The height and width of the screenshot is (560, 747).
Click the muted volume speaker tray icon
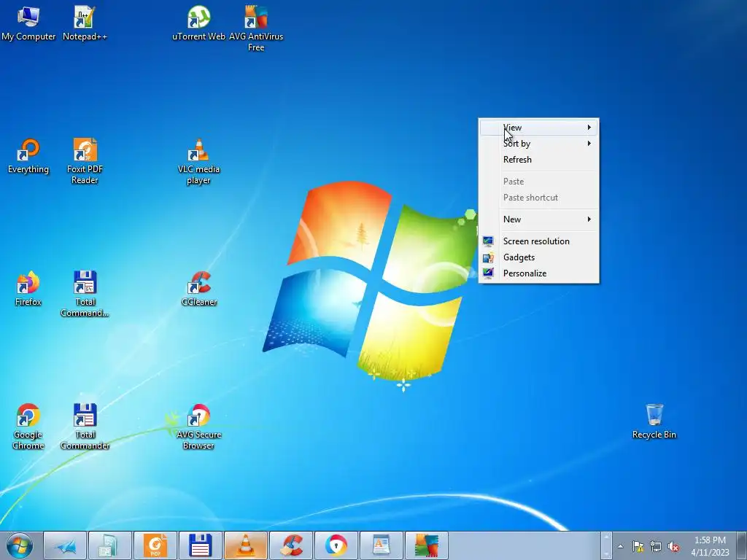click(x=673, y=546)
